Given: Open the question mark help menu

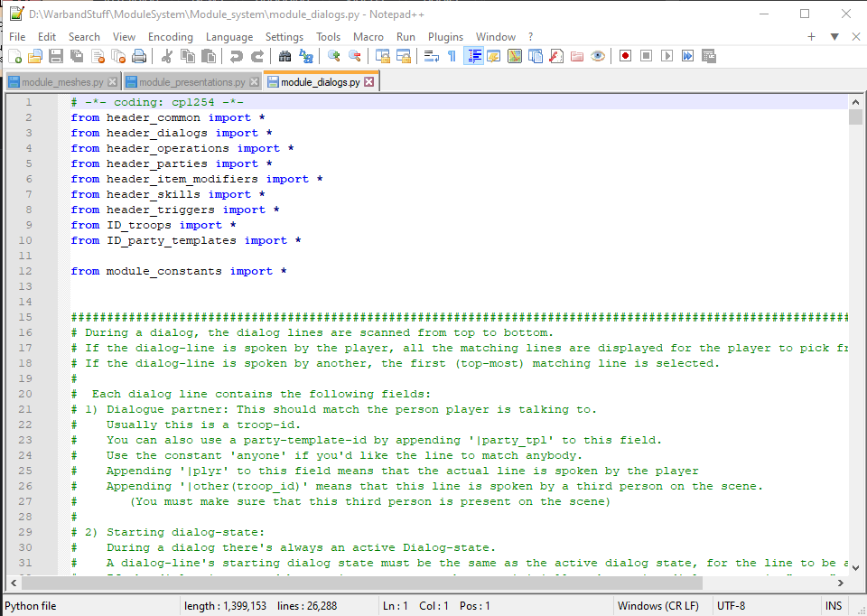Looking at the screenshot, I should pos(530,36).
